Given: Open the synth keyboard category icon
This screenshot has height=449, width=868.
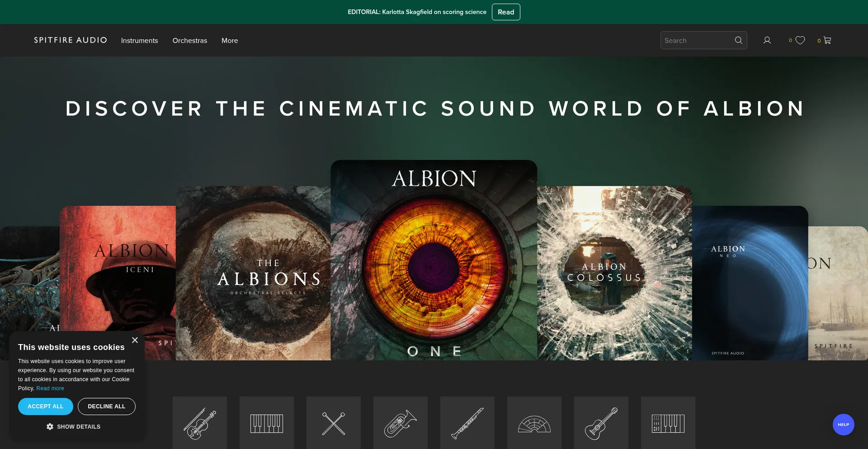Looking at the screenshot, I should [x=668, y=423].
